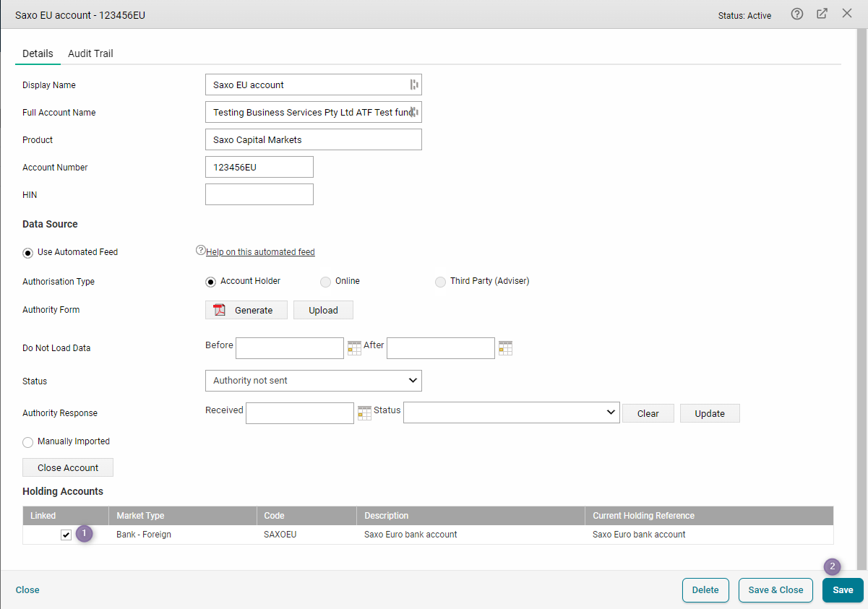Click the Received date input field
Viewport: 868px width, 609px height.
pyautogui.click(x=300, y=413)
